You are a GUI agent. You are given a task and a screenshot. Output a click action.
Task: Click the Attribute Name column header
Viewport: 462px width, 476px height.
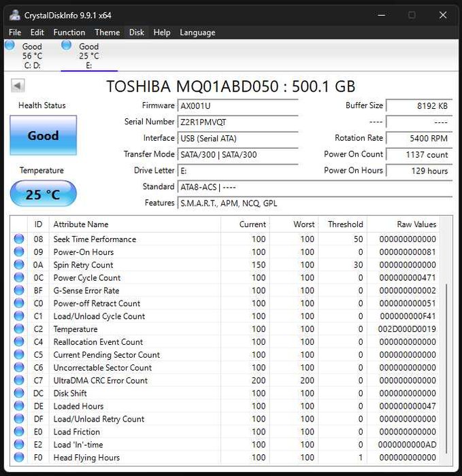click(x=135, y=224)
